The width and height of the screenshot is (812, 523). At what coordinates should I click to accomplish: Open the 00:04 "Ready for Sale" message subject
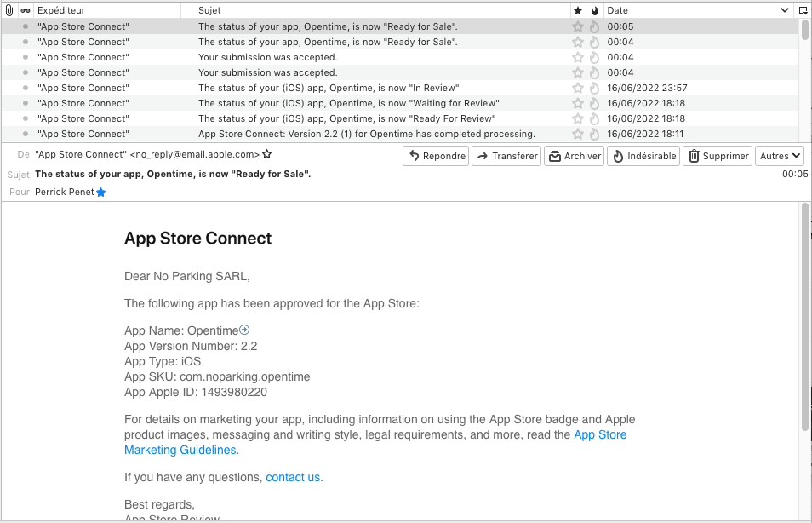(328, 42)
